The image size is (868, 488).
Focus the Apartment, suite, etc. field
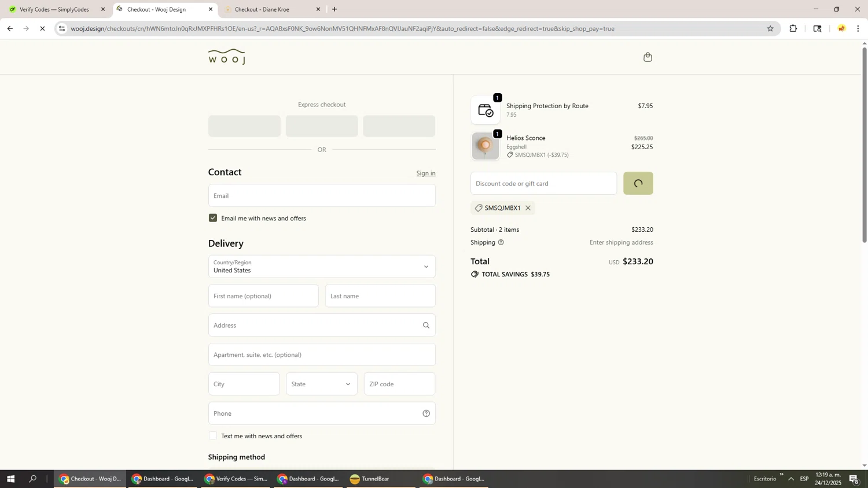pos(322,354)
